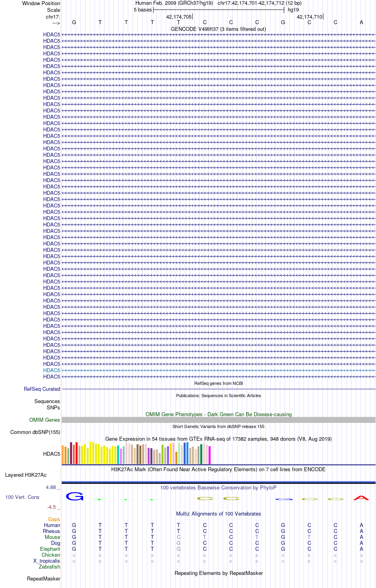Click the 'RefSeq genes from NCBI' track title

218,383
